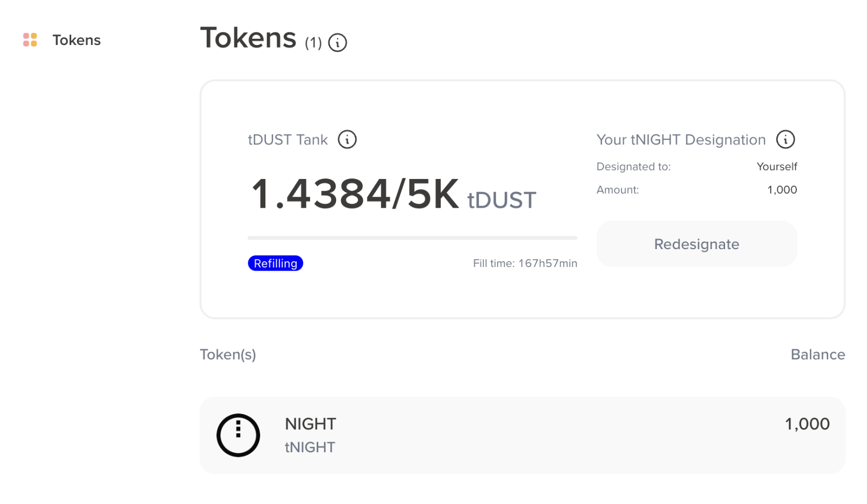The height and width of the screenshot is (504, 867).
Task: Click the Designated to: Yourself value
Action: pos(777,166)
